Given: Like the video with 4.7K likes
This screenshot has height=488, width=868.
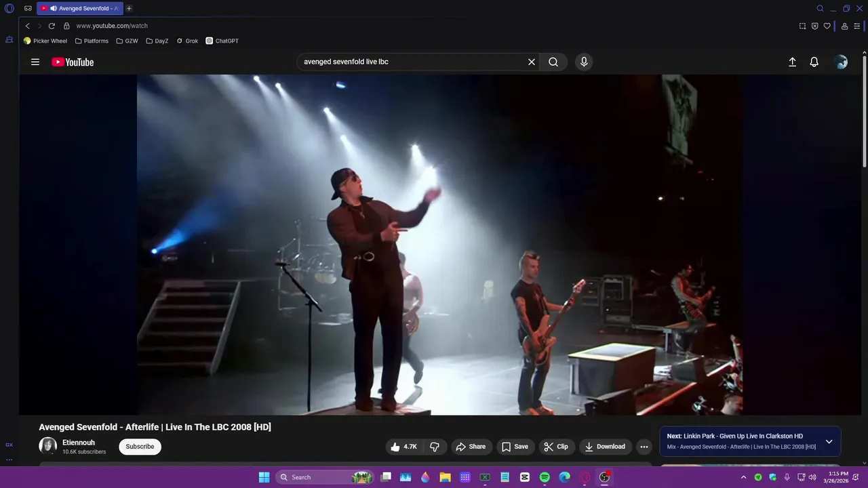Looking at the screenshot, I should [404, 447].
